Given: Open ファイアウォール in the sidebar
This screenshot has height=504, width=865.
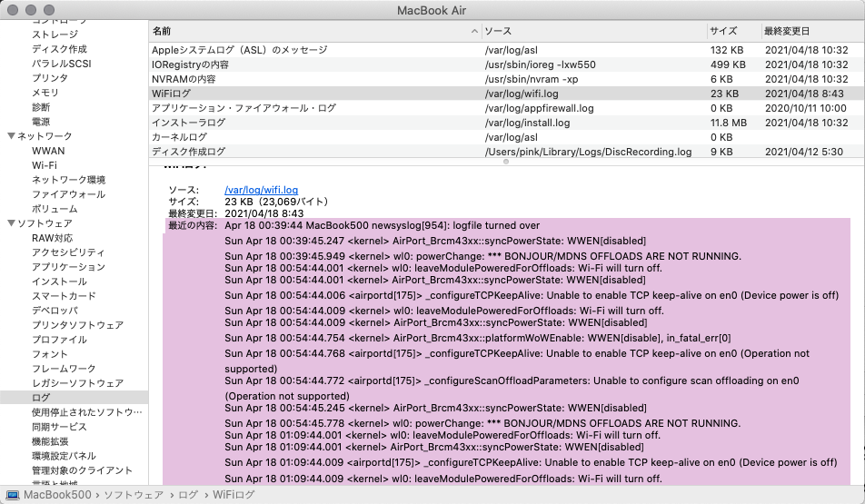Looking at the screenshot, I should (68, 194).
